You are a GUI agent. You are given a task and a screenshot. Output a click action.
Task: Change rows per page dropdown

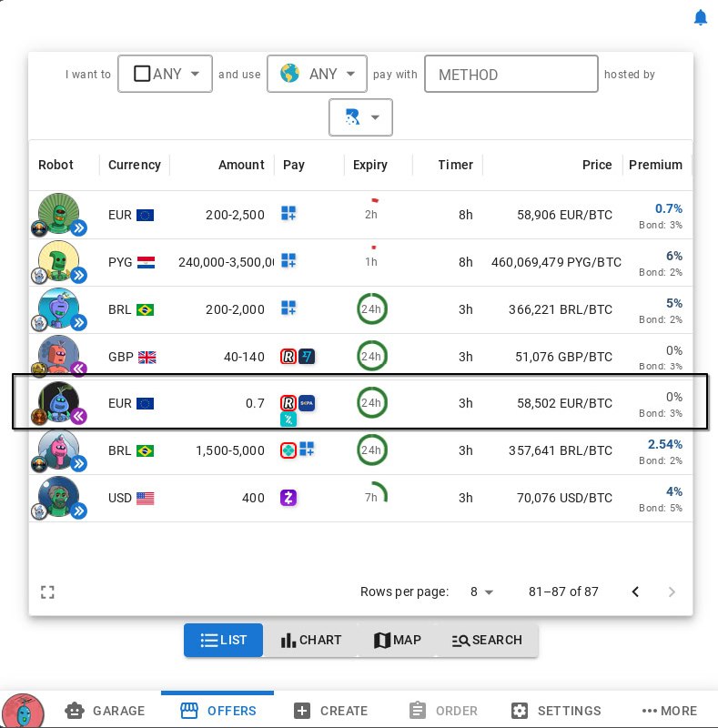481,592
